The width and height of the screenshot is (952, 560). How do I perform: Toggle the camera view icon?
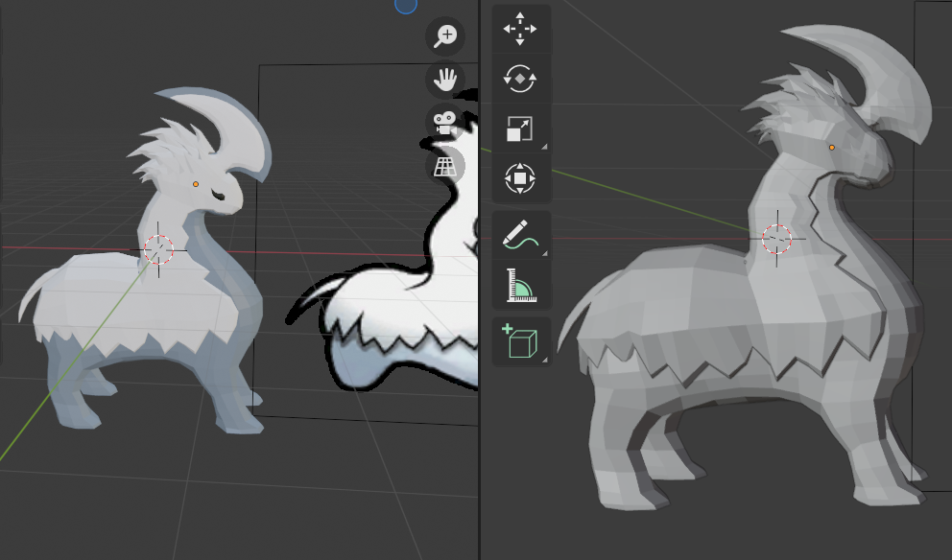(x=445, y=123)
